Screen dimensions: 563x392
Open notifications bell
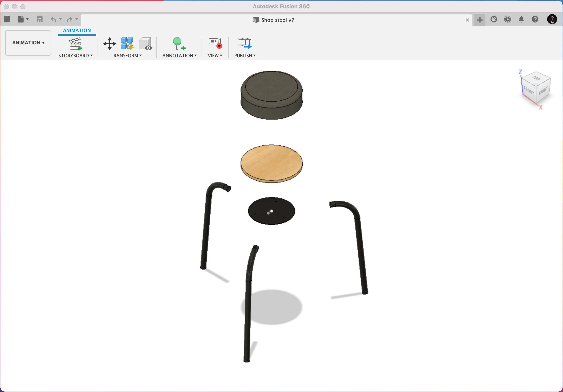pos(521,19)
